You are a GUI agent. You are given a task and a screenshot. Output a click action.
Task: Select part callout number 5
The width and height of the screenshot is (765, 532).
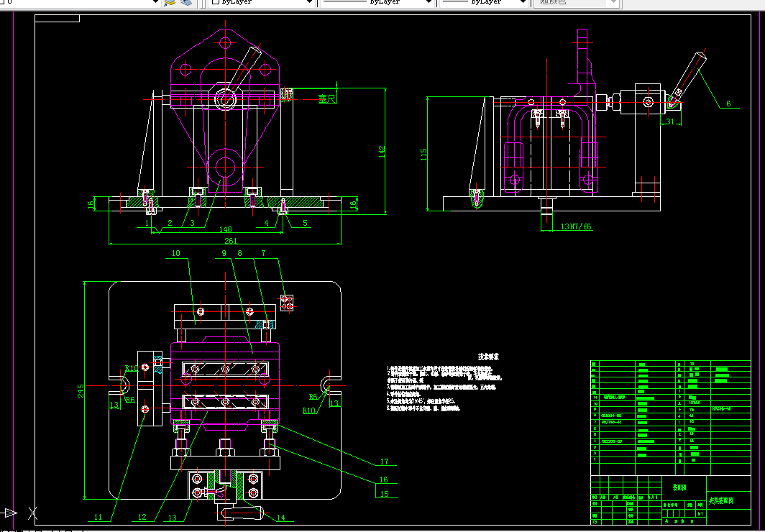(306, 223)
